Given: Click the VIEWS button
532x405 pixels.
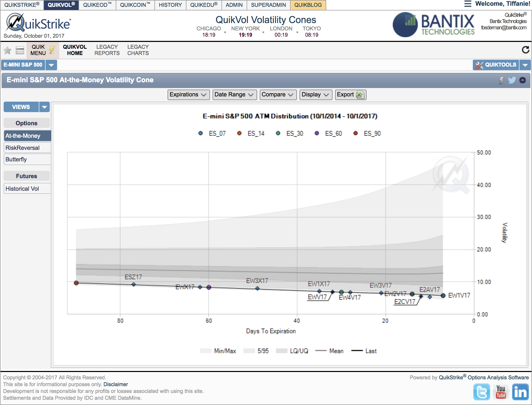Looking at the screenshot, I should coord(21,107).
